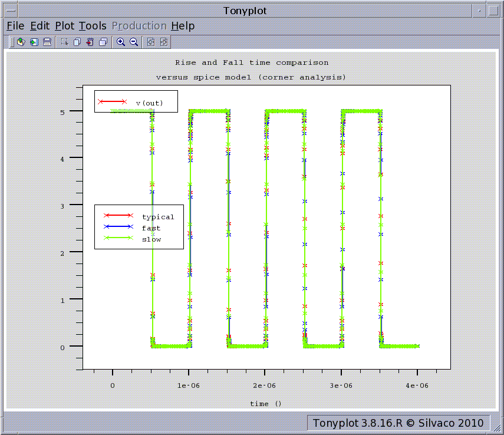Screen dimensions: 504x435
Task: Click the 2e-06 x-axis tick label
Action: coord(264,385)
